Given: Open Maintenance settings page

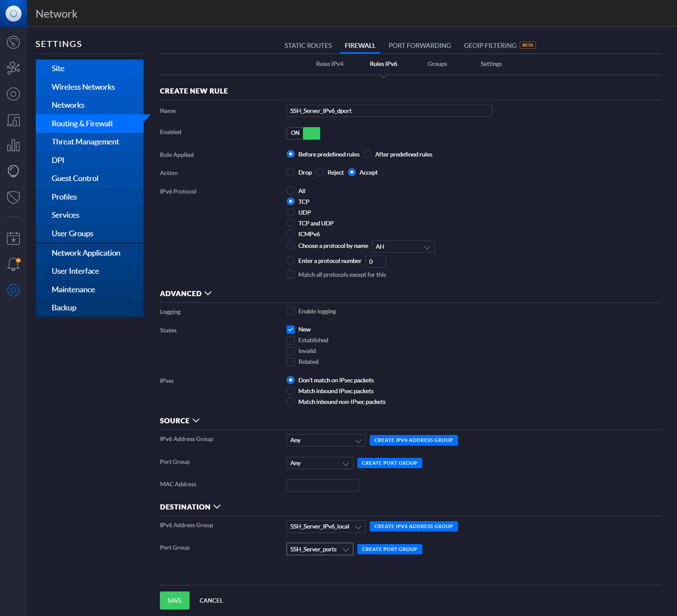Looking at the screenshot, I should (x=90, y=290).
